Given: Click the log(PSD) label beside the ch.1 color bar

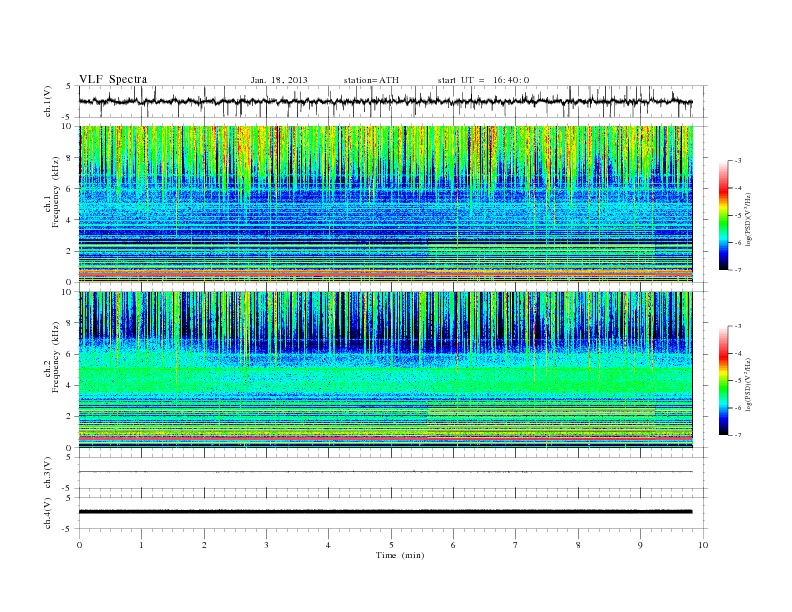Looking at the screenshot, I should [748, 219].
